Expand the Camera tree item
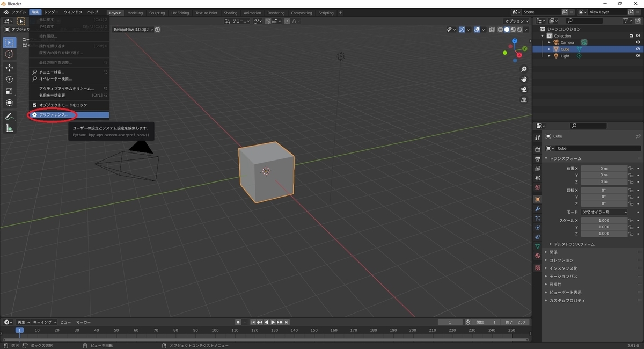Screen dimensions: 644x349 (x=549, y=42)
